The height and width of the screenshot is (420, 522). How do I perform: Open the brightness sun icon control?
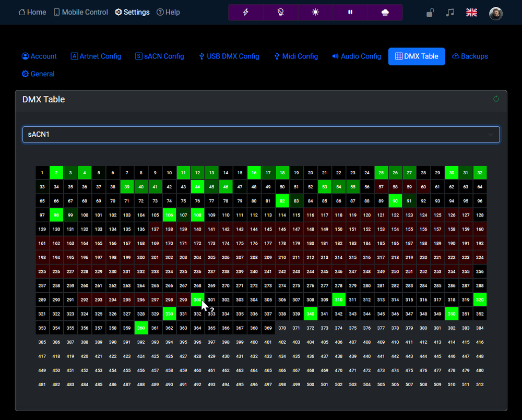click(x=315, y=11)
